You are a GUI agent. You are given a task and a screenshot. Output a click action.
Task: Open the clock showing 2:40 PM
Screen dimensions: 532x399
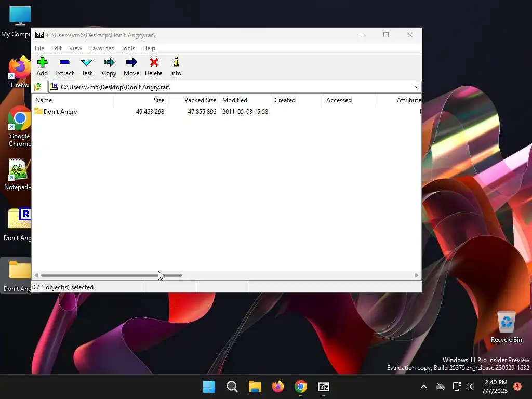click(495, 387)
